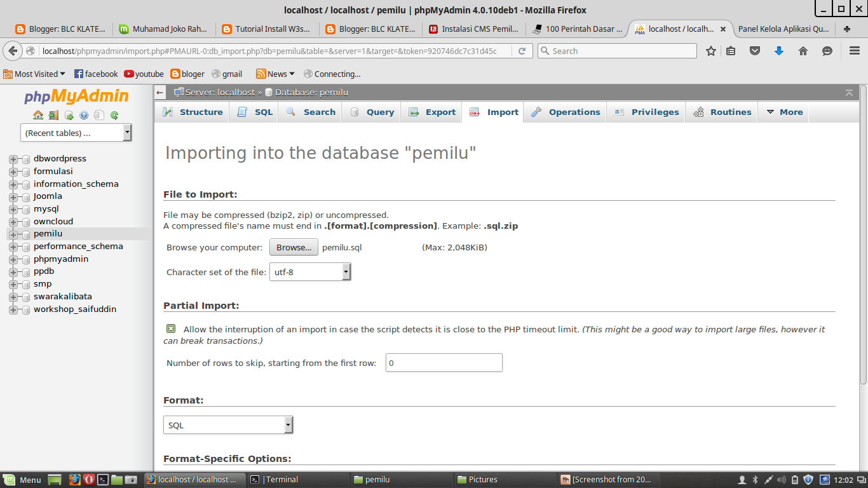This screenshot has width=868, height=488.
Task: Close the active localhost tab
Action: coord(722,29)
